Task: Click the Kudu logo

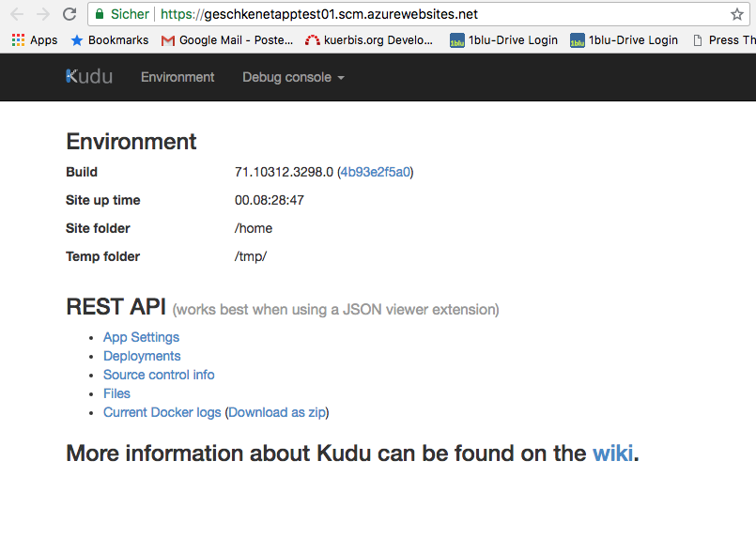Action: (x=89, y=77)
